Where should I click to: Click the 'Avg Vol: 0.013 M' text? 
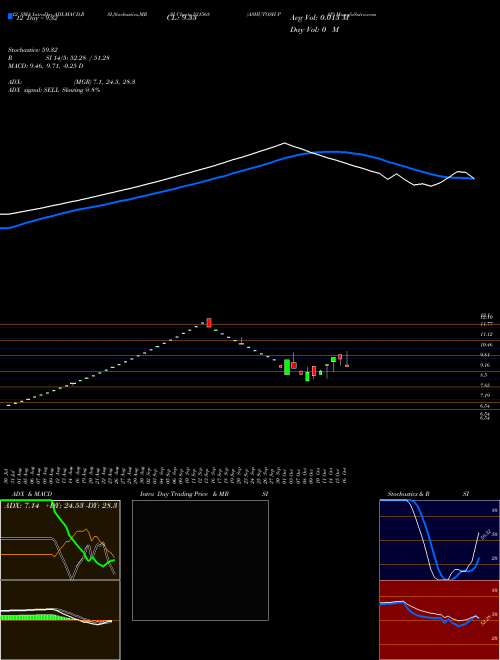(x=319, y=18)
